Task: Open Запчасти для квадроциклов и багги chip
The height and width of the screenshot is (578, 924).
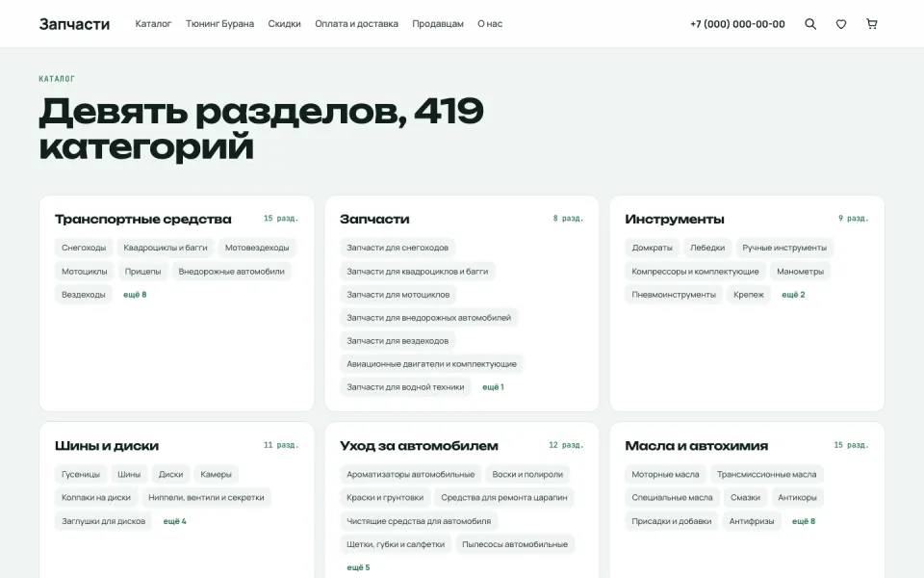Action: (418, 272)
